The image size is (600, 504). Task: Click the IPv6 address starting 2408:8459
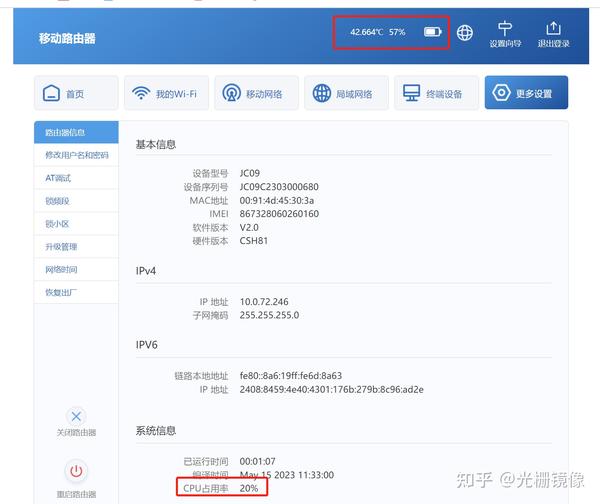pyautogui.click(x=331, y=390)
